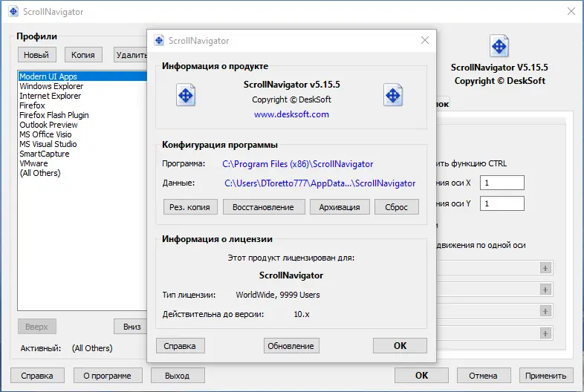
Task: Select Windows Explorer profile
Action: pos(82,86)
